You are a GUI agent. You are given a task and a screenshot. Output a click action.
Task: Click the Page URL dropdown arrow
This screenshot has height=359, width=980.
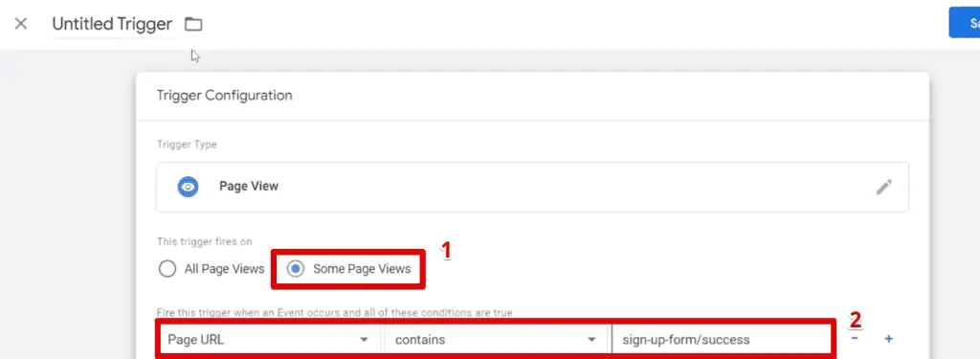364,340
